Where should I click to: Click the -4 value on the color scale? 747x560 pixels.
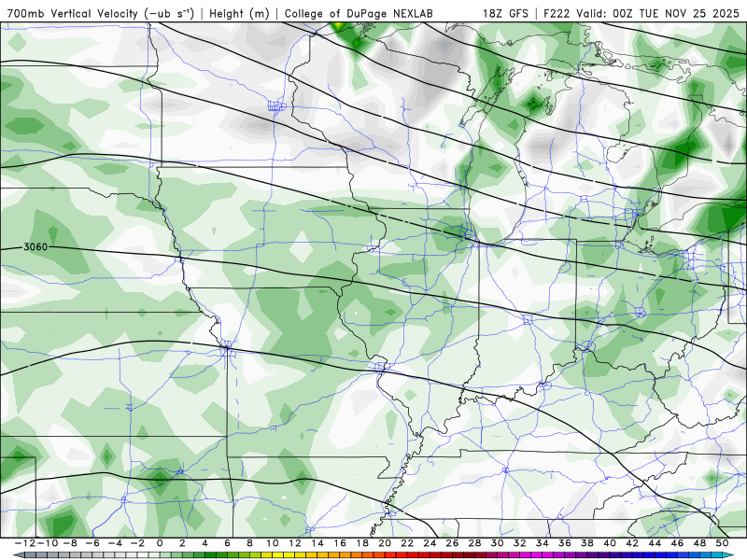[x=115, y=543]
